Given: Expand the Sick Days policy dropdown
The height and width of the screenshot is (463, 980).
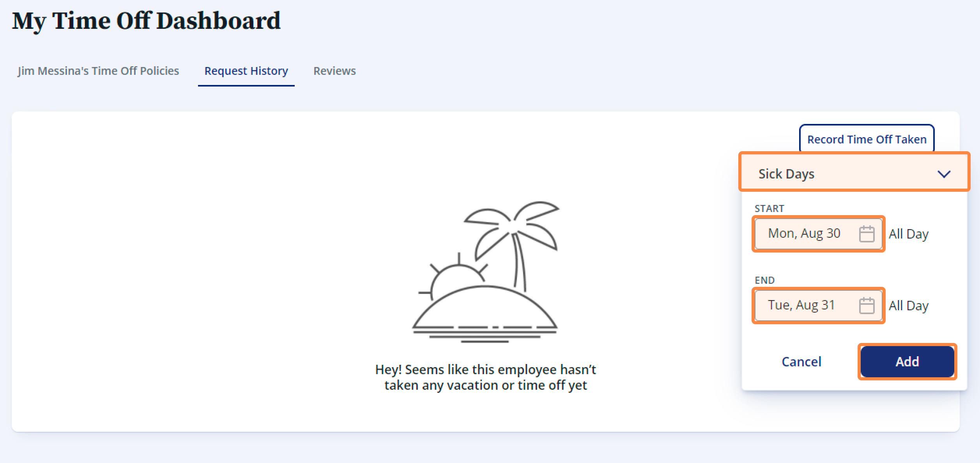Looking at the screenshot, I should click(x=854, y=173).
